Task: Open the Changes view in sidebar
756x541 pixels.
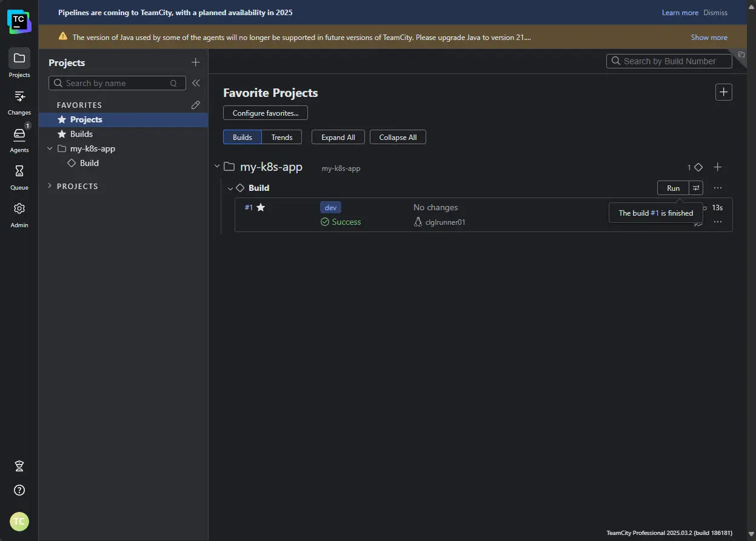Action: pos(19,102)
